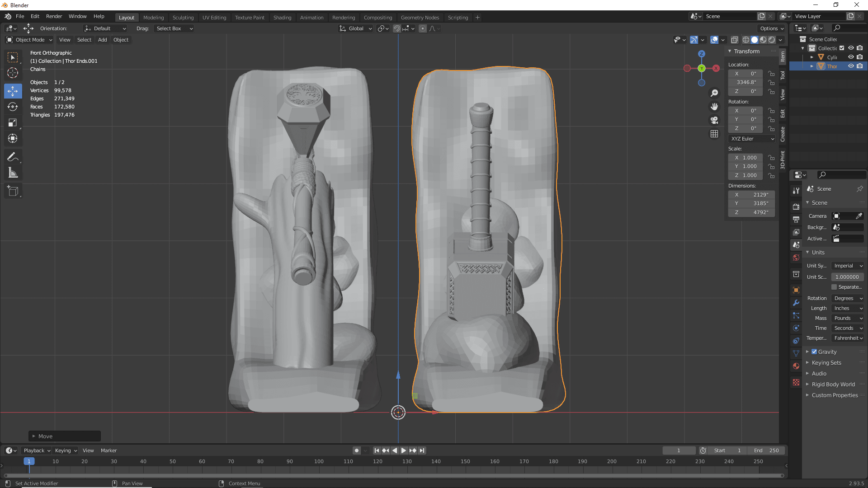Open the XYZ Euler rotation mode dropdown
The height and width of the screenshot is (488, 868).
[x=752, y=139]
